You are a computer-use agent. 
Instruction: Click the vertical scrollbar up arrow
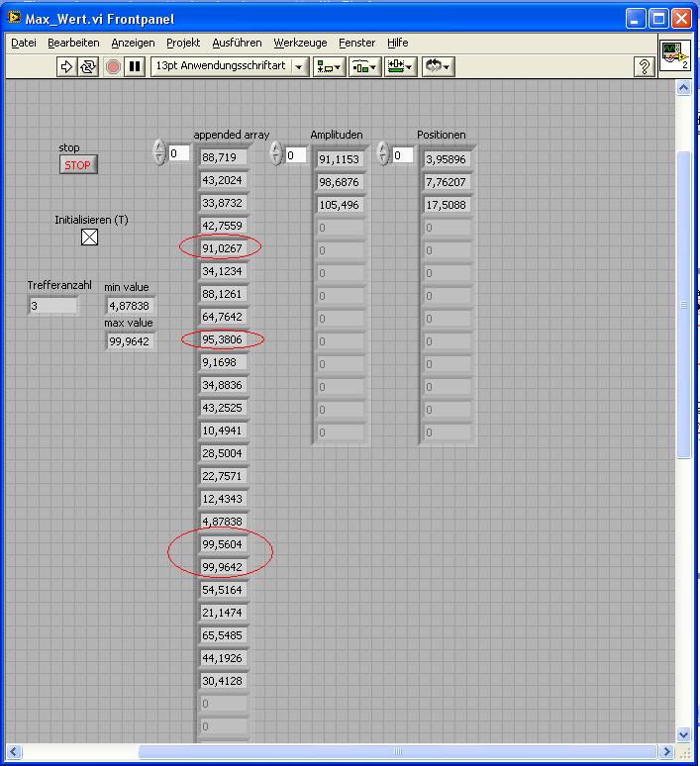click(x=683, y=88)
